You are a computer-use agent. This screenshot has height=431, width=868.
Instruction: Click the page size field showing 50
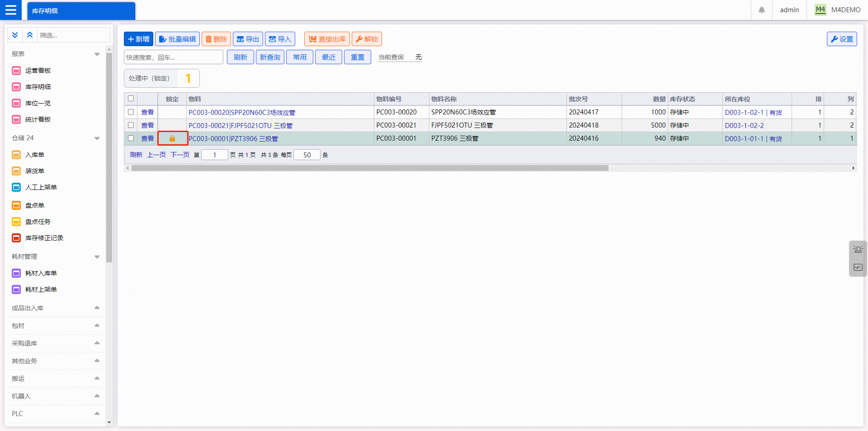pos(307,155)
